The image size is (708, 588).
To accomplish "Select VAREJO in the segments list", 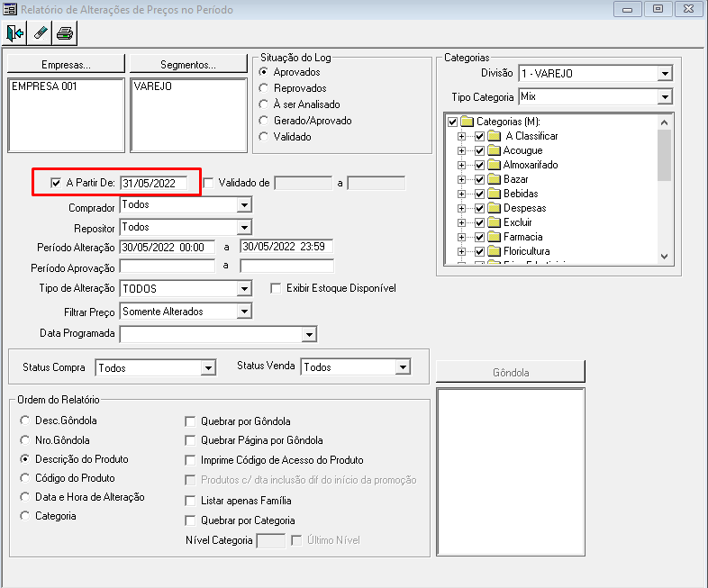I will coord(152,86).
